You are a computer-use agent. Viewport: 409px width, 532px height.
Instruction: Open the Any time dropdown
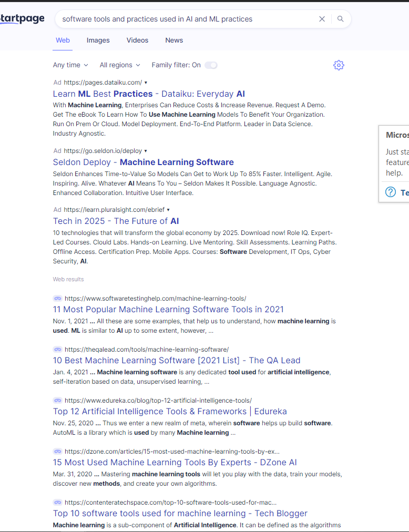coord(70,65)
